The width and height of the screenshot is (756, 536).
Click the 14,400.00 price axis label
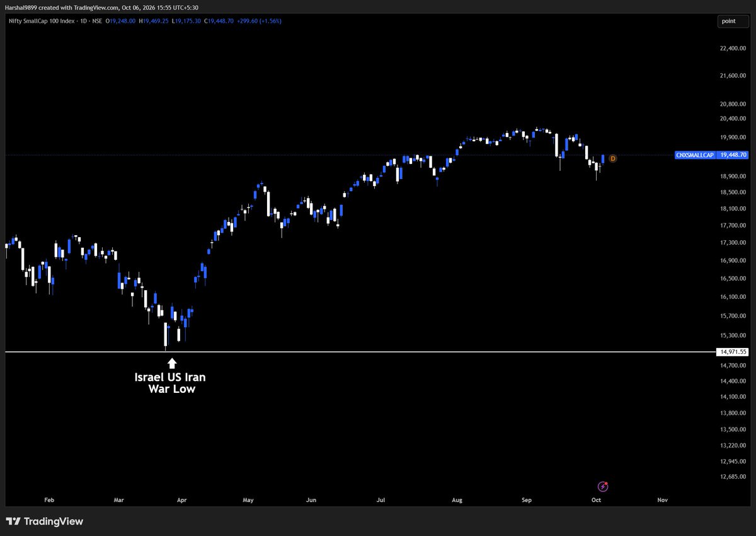pyautogui.click(x=733, y=380)
